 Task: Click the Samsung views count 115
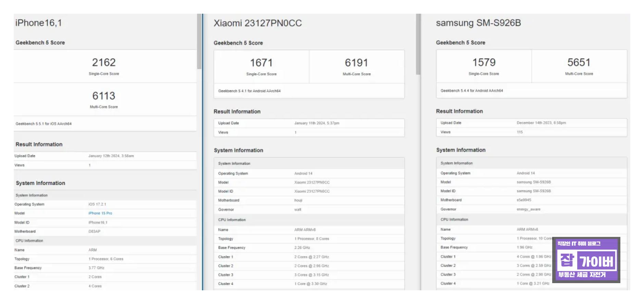point(520,132)
